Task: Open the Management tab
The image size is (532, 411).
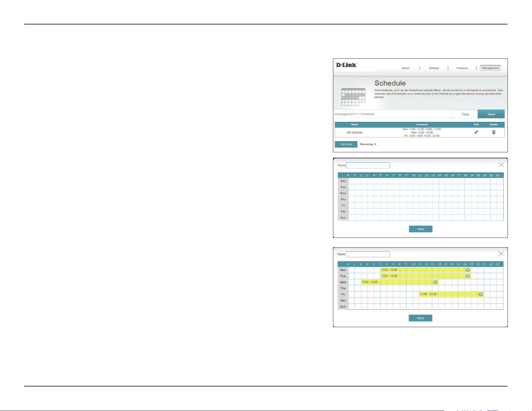Action: click(490, 68)
